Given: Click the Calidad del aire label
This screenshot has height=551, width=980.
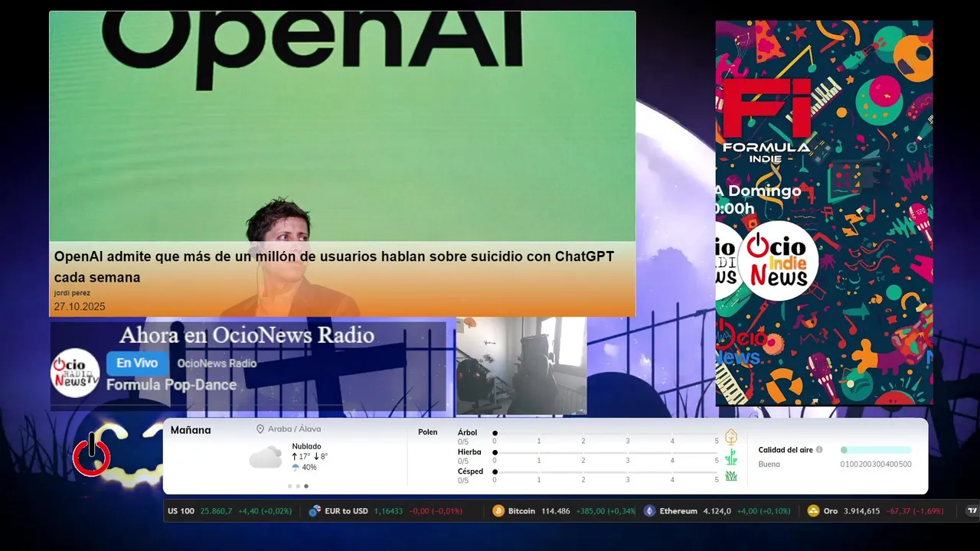Looking at the screenshot, I should pyautogui.click(x=786, y=450).
